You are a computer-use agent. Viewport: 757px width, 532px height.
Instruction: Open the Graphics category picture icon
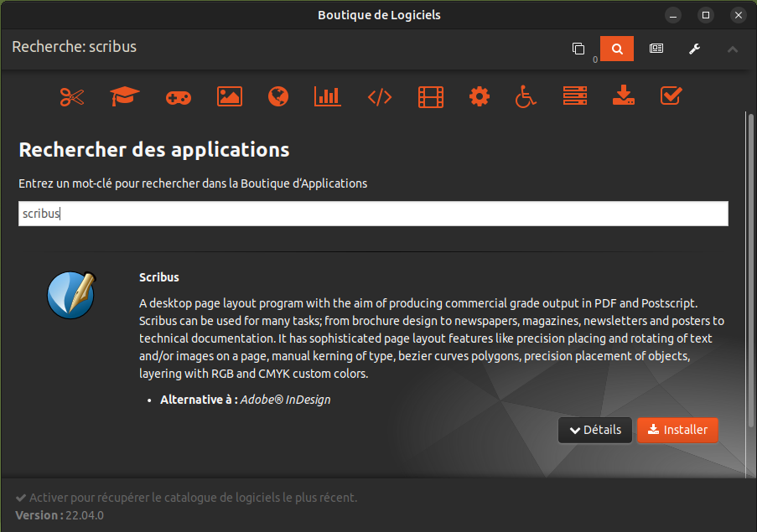[x=230, y=96]
